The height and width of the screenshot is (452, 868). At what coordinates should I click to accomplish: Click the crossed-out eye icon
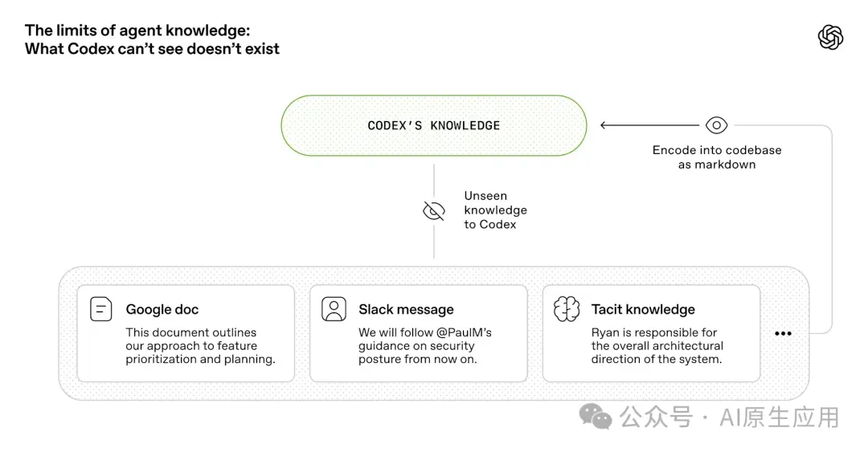[434, 211]
